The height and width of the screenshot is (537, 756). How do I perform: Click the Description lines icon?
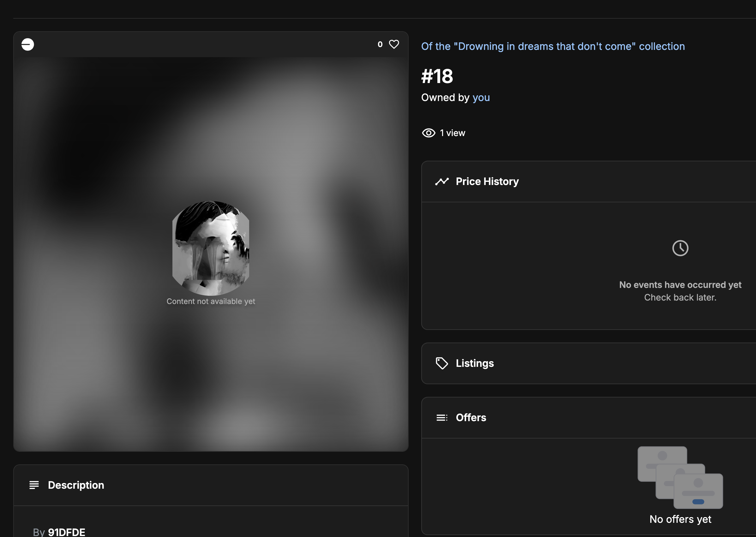click(x=34, y=485)
